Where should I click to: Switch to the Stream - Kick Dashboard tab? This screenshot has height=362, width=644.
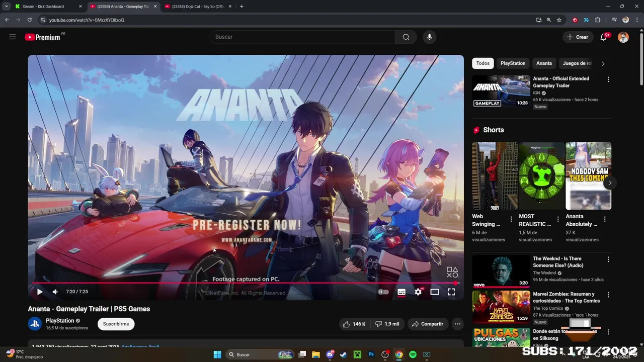coord(48,7)
